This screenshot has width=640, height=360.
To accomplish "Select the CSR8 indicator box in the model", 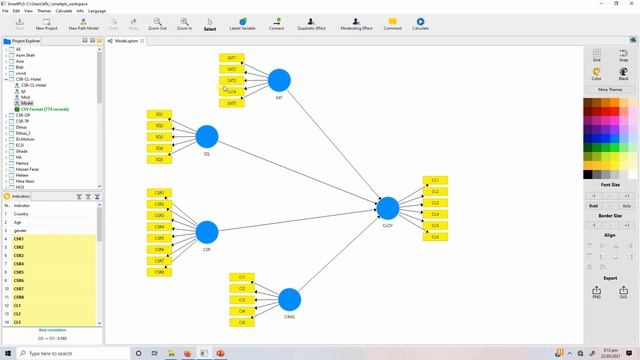I will [x=159, y=272].
